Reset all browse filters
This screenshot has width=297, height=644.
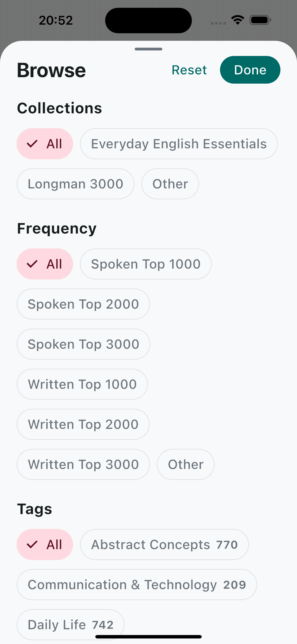189,70
